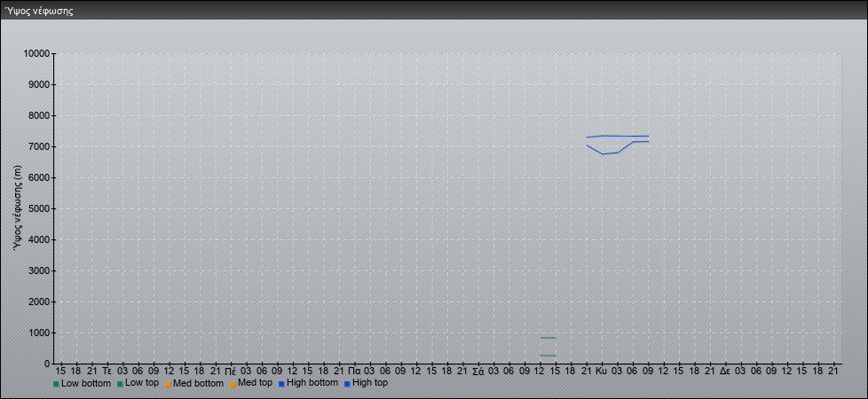
Task: Click the 3000 y-axis label
Action: (39, 270)
